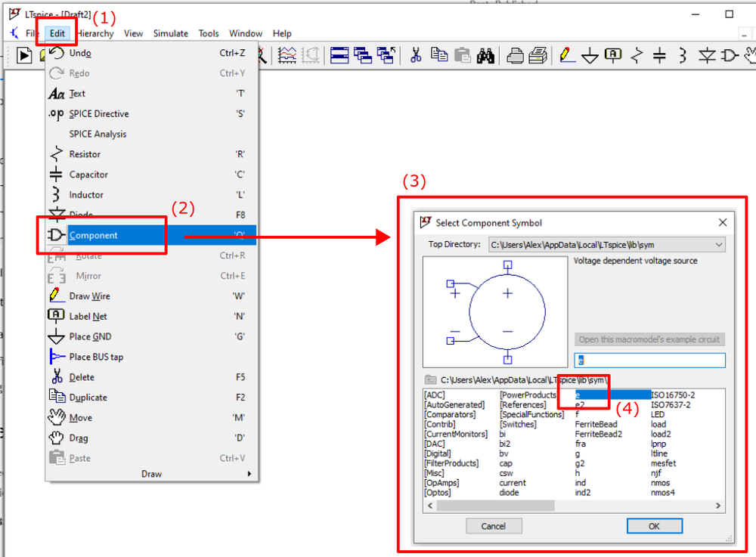Screen dimensions: 756x557
Task: Select 'FerriteBead' in the symbol list
Action: click(x=596, y=424)
